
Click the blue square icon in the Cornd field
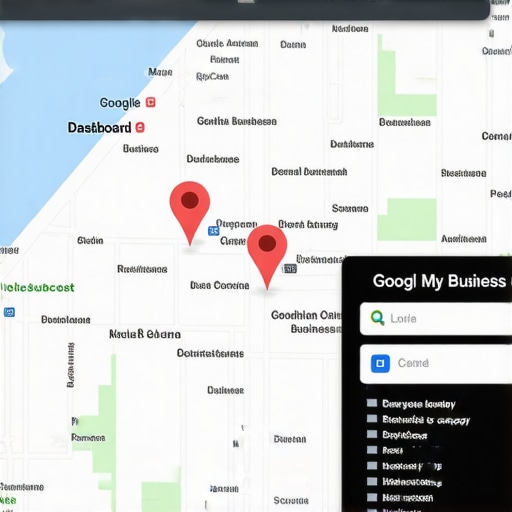(x=380, y=363)
